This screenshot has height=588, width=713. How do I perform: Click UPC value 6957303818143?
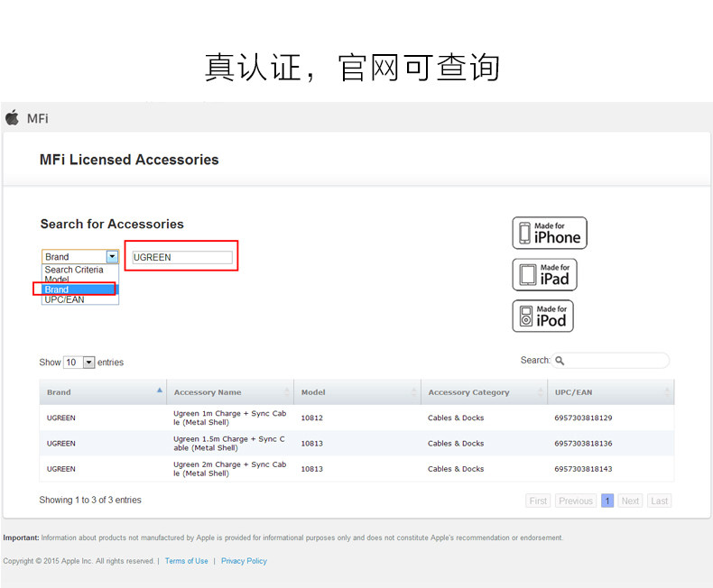(x=583, y=468)
